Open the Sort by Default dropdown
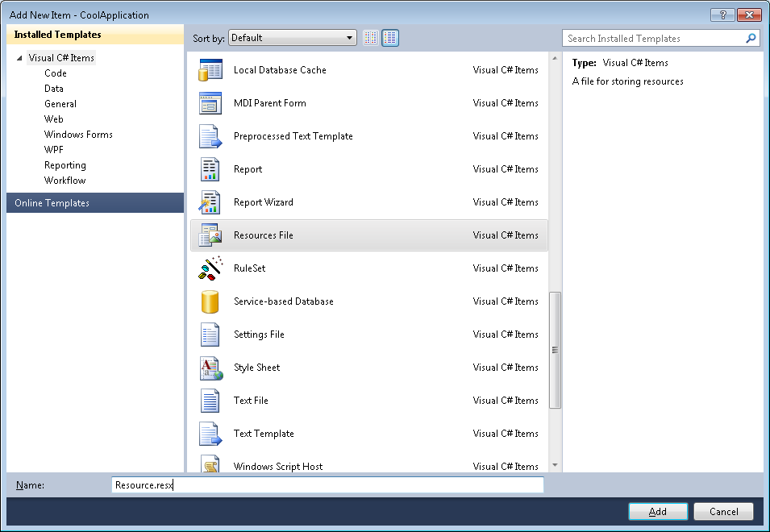Image resolution: width=770 pixels, height=532 pixels. pos(293,38)
